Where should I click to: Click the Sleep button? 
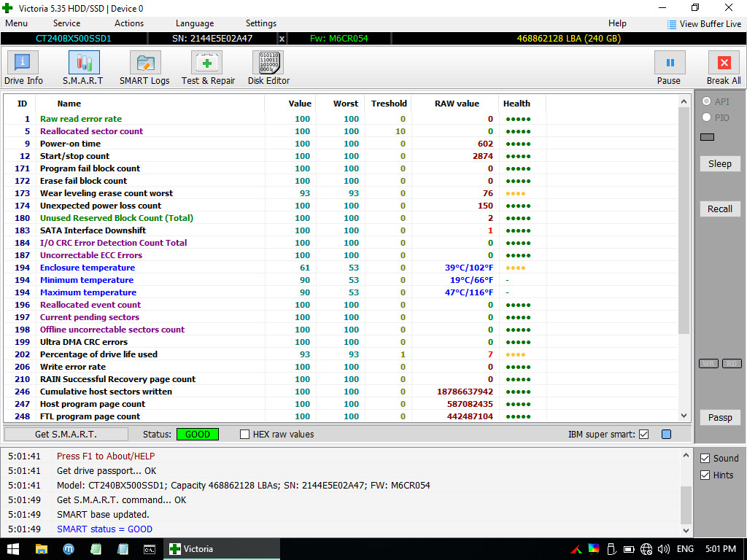(x=720, y=164)
